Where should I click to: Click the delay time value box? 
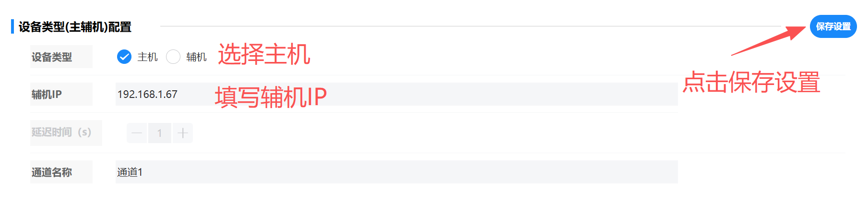(160, 133)
